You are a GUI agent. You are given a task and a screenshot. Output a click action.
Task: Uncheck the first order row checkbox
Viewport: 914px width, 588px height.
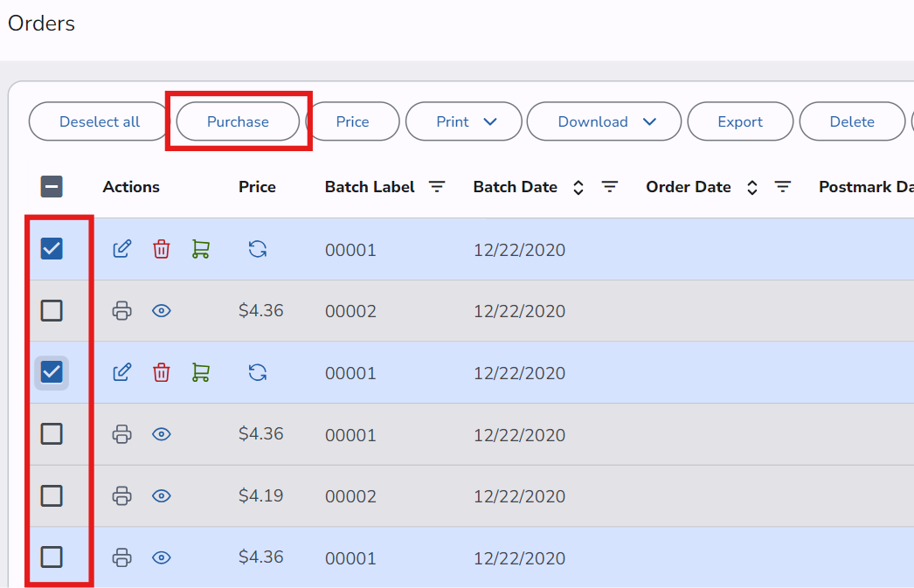point(52,249)
